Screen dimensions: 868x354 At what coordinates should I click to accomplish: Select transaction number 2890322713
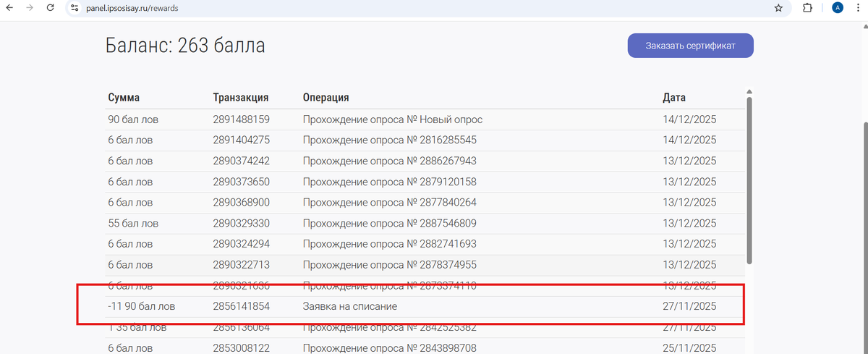(241, 264)
